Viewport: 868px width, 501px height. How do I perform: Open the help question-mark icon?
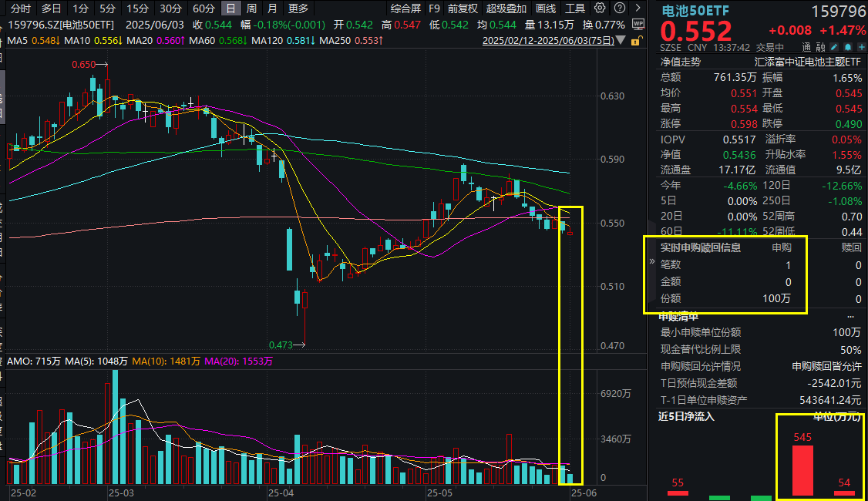pyautogui.click(x=618, y=8)
